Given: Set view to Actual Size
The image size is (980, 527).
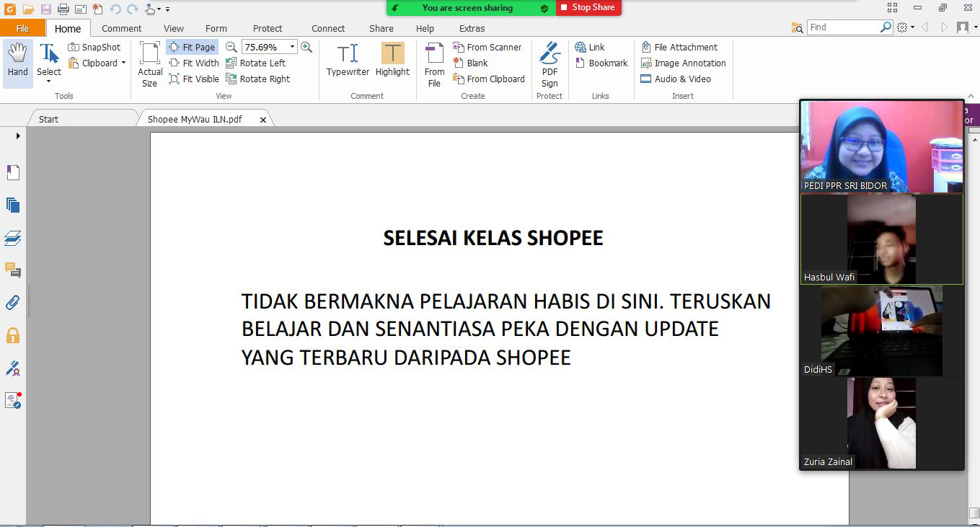Looking at the screenshot, I should coord(150,64).
